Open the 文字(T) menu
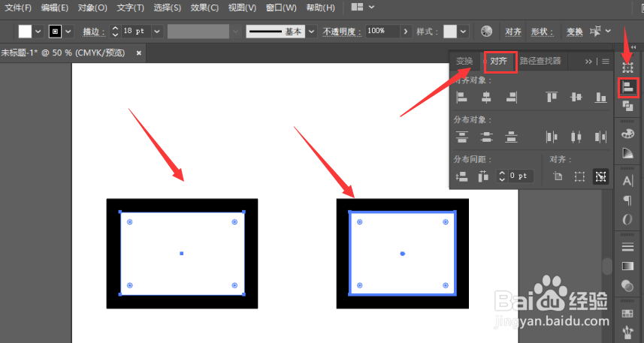 coord(130,8)
